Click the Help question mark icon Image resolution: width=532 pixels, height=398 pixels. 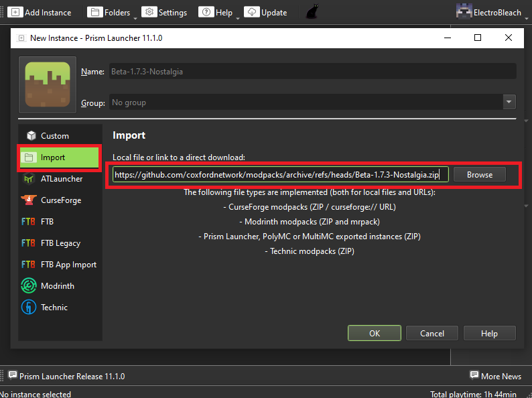206,12
